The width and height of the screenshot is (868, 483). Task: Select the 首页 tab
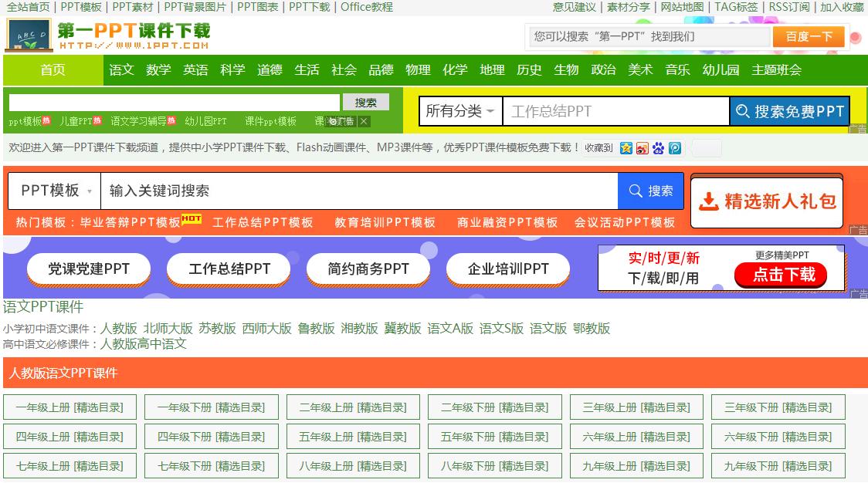click(52, 70)
